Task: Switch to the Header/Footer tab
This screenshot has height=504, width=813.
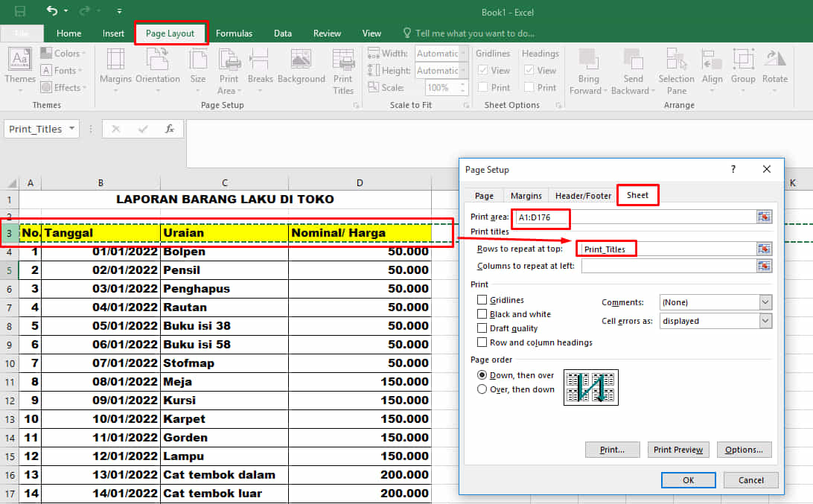Action: pos(583,196)
